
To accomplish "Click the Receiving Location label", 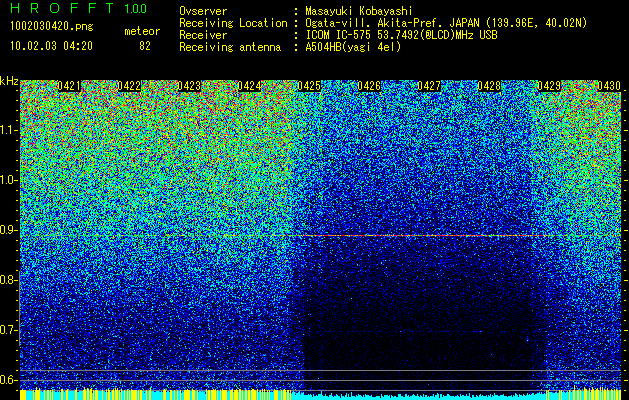I will (233, 23).
